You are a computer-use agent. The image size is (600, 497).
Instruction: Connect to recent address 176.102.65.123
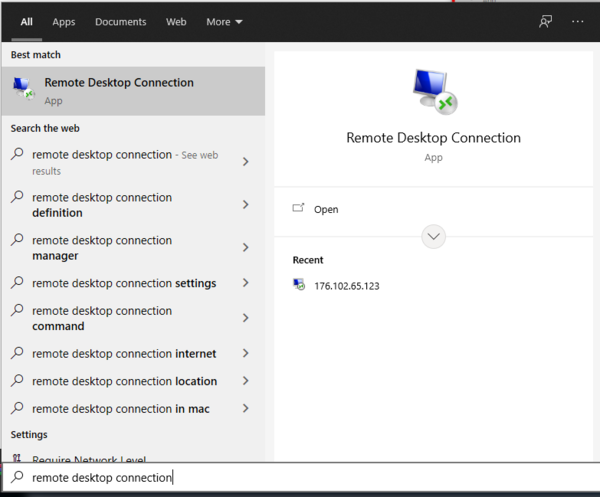(346, 286)
